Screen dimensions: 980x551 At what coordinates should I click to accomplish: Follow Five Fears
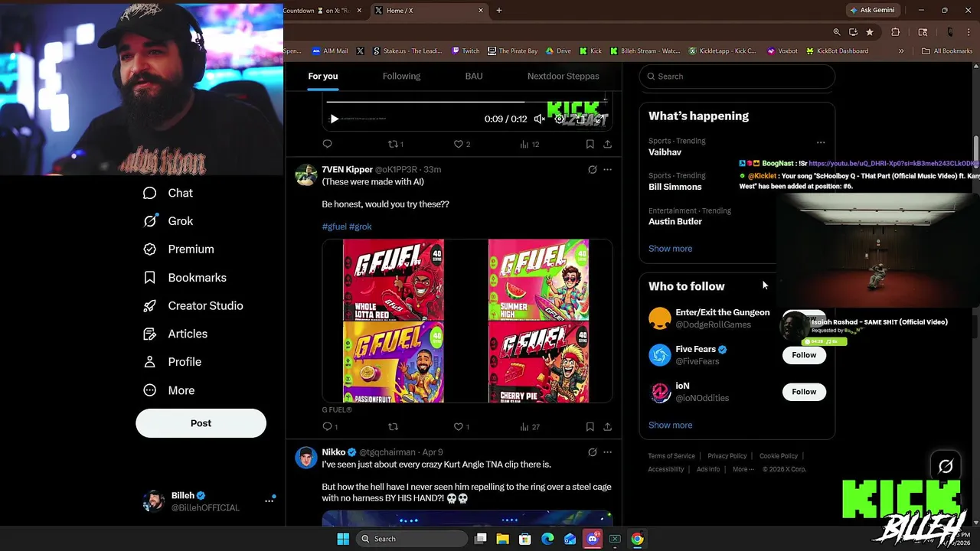[804, 355]
